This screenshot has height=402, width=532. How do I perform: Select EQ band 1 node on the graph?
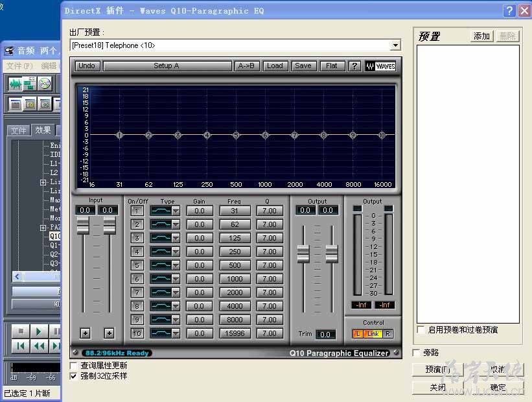[x=119, y=135]
